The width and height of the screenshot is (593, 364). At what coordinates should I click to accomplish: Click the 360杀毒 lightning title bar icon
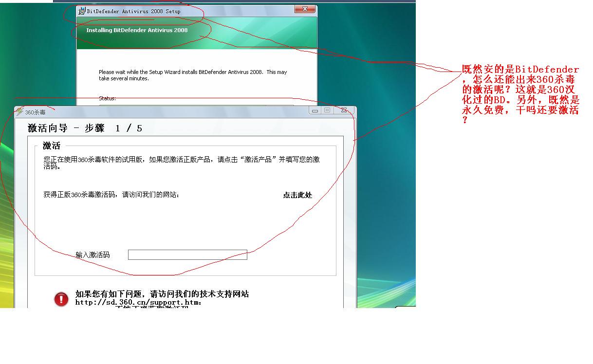click(x=19, y=111)
